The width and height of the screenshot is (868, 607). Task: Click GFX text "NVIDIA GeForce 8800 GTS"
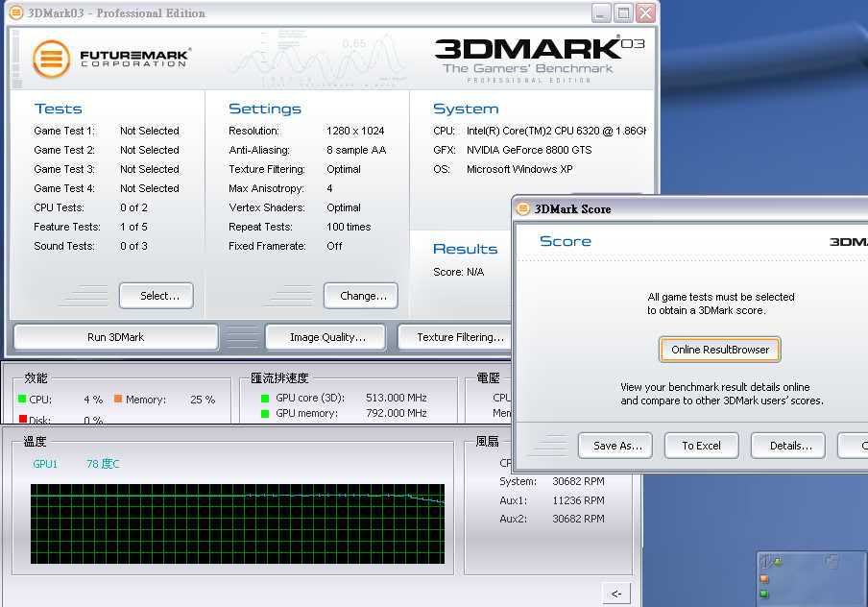point(529,150)
